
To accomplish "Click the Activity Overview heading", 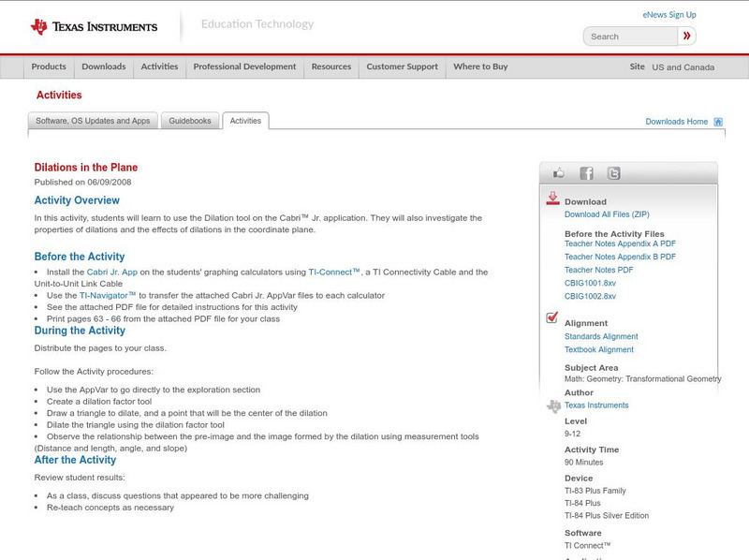I will 77,200.
